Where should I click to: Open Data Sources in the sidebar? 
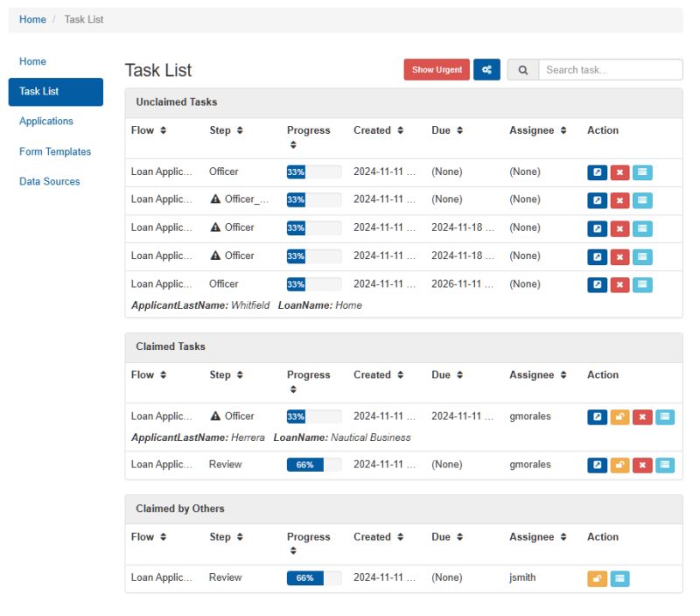(x=50, y=182)
